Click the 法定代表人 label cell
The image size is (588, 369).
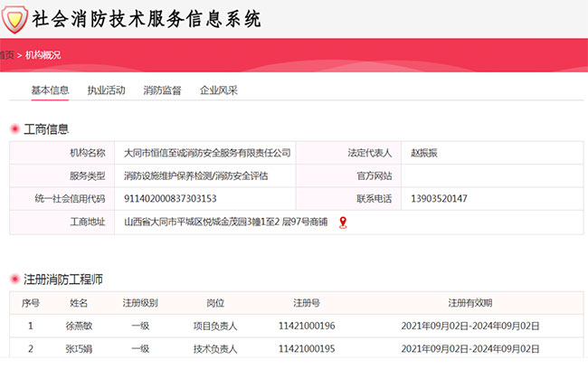[349, 153]
